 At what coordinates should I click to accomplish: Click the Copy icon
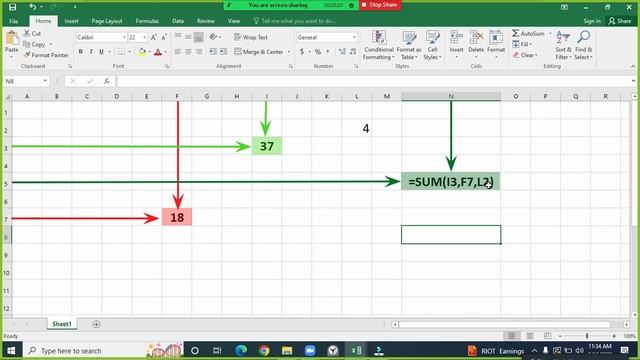coord(27,44)
